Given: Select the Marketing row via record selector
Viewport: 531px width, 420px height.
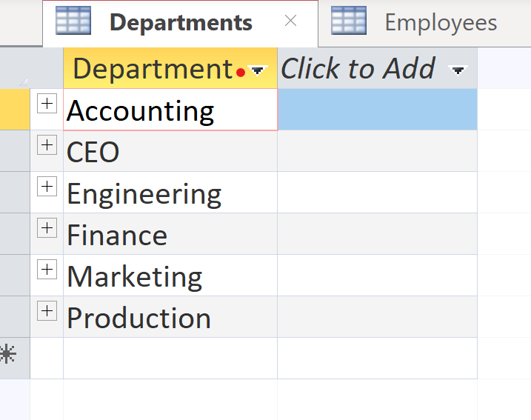Looking at the screenshot, I should (15, 276).
